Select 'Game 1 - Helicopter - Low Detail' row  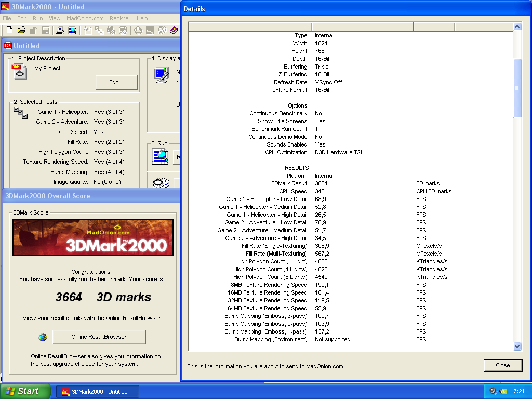point(351,199)
